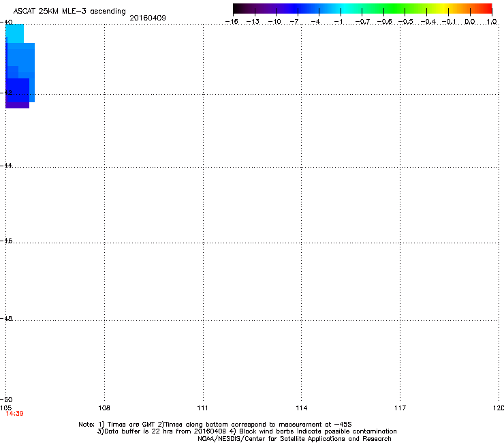Click the colorbar tick label -16
This screenshot has width=504, height=443.
(232, 22)
